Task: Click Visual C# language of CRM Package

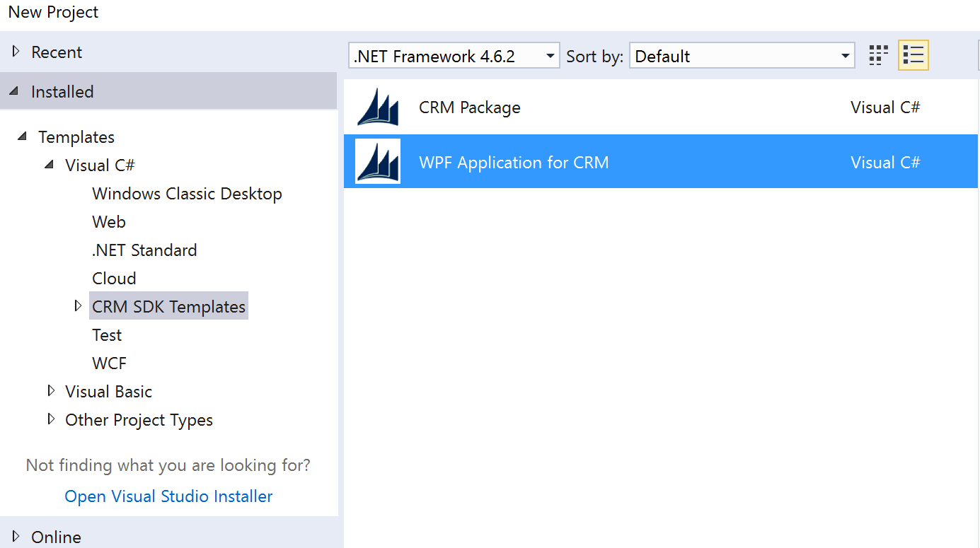Action: pos(885,107)
